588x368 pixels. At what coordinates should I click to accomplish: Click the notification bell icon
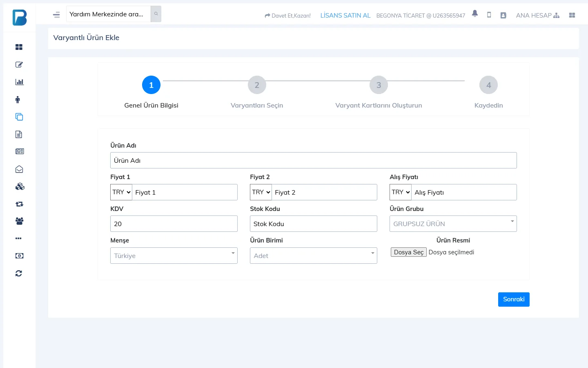(x=474, y=13)
